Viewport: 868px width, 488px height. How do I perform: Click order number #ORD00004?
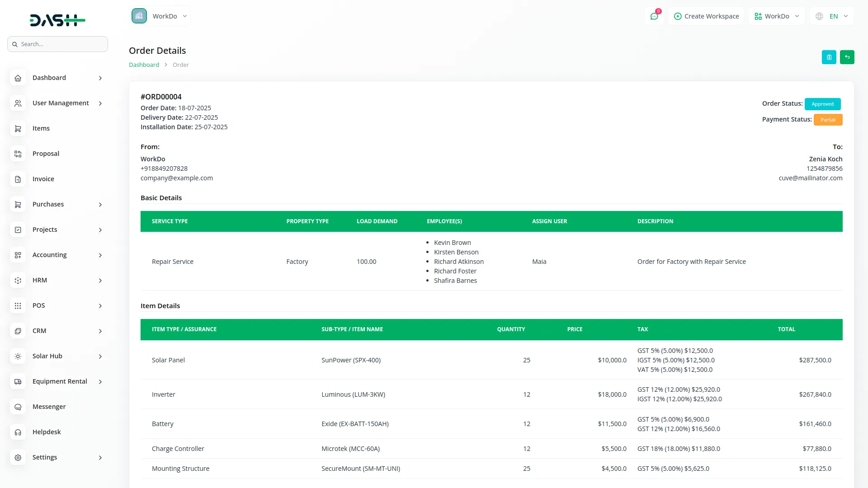(x=161, y=97)
